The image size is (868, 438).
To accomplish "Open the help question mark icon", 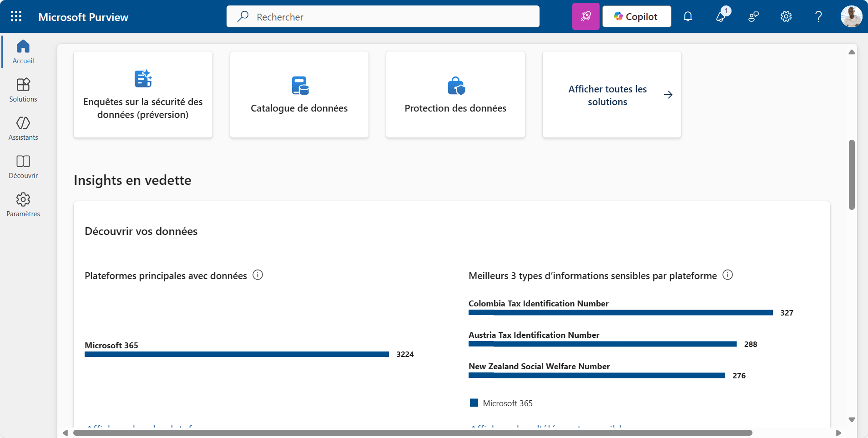I will click(x=818, y=16).
